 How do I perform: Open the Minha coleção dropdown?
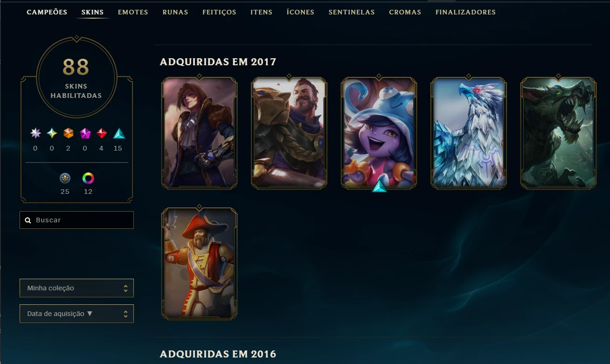pyautogui.click(x=76, y=288)
